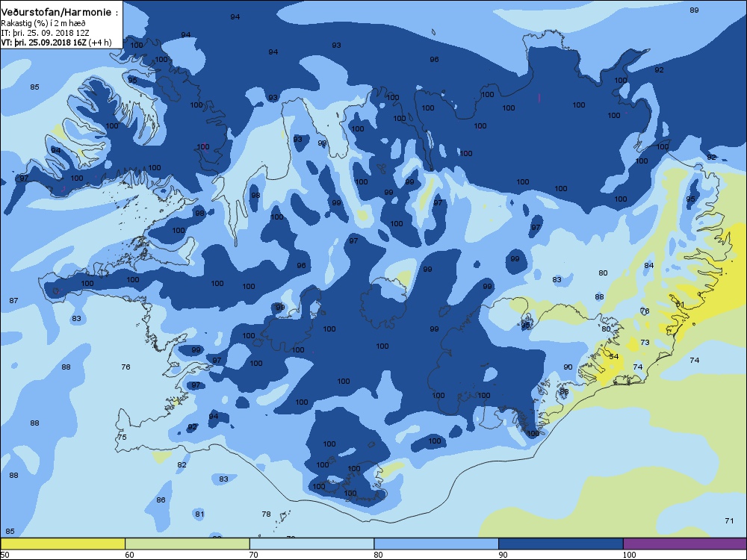
Task: Click the legend scale label '50'
Action: pos(4,555)
